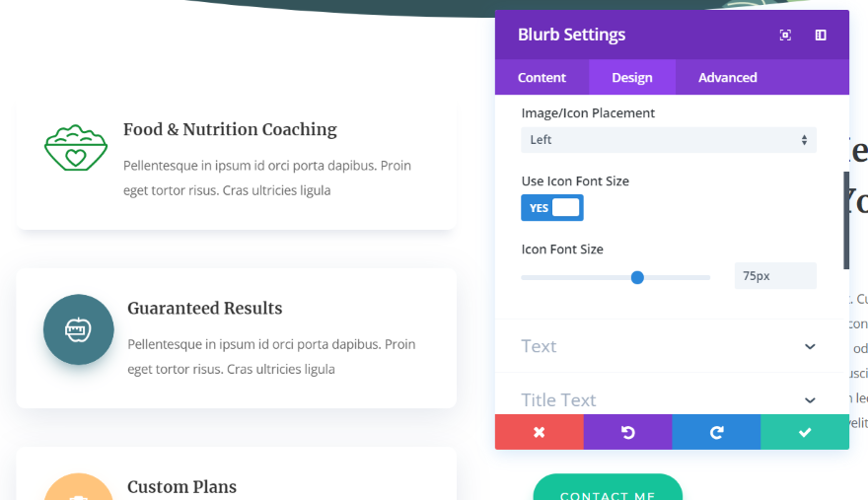Click the snap-to-sidebar icon in header
The width and height of the screenshot is (868, 500).
821,35
